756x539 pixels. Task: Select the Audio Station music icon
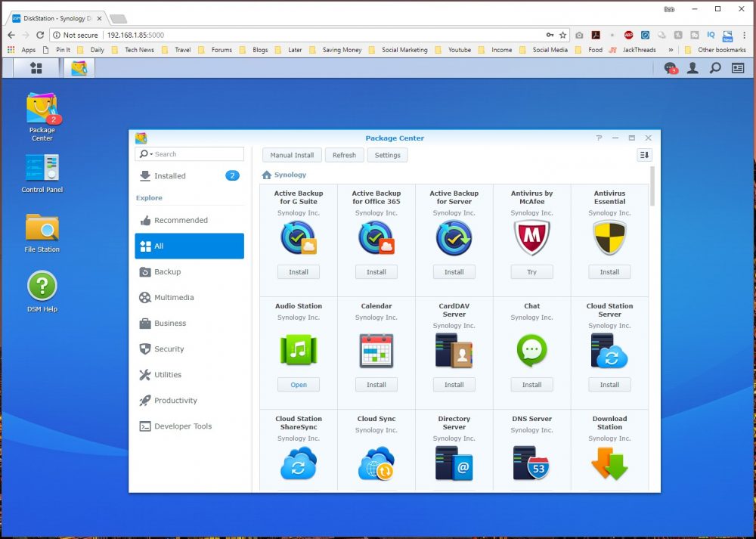pyautogui.click(x=299, y=350)
